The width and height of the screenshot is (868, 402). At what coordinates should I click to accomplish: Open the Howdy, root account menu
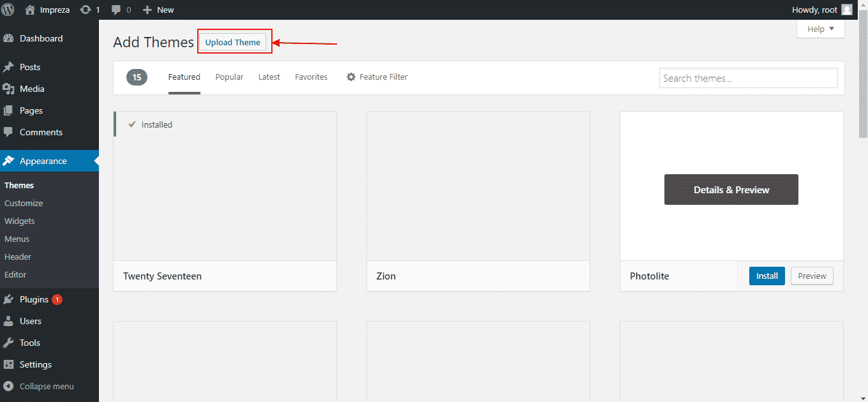[x=822, y=10]
